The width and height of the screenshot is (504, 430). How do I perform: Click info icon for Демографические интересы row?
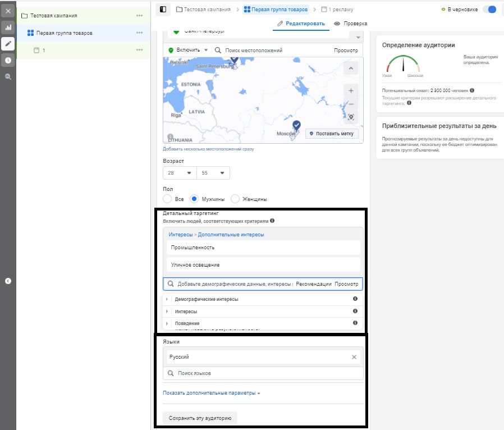pos(355,299)
